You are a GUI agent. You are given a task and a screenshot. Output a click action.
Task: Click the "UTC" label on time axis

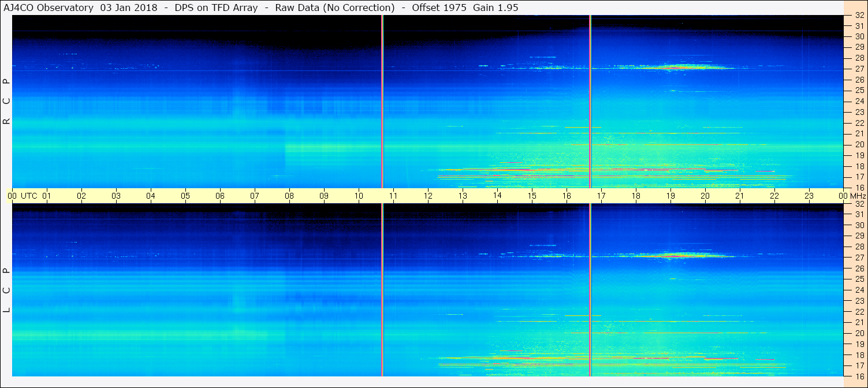coord(29,196)
